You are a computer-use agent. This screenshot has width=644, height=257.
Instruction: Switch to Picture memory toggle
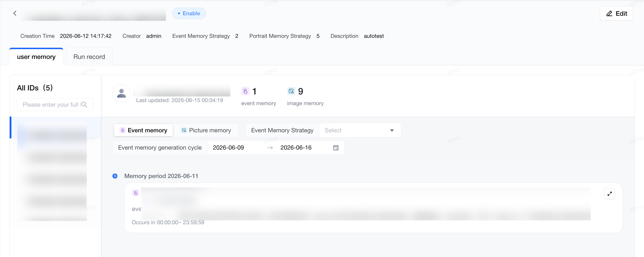pos(206,130)
